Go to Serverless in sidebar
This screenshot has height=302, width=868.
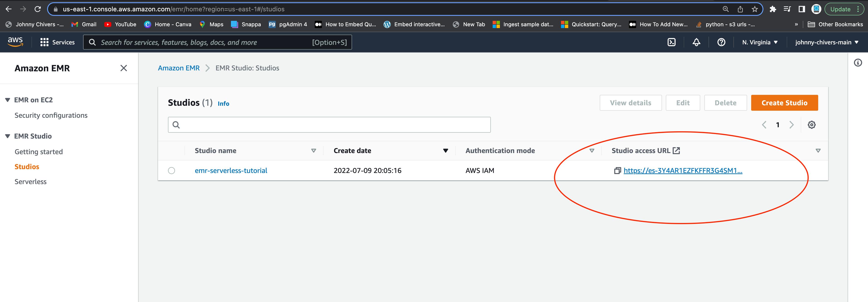(x=30, y=182)
